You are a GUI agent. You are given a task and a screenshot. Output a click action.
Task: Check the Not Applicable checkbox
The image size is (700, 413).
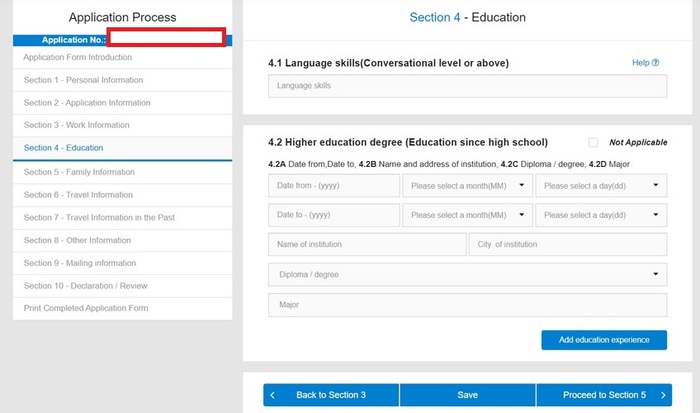pyautogui.click(x=594, y=142)
